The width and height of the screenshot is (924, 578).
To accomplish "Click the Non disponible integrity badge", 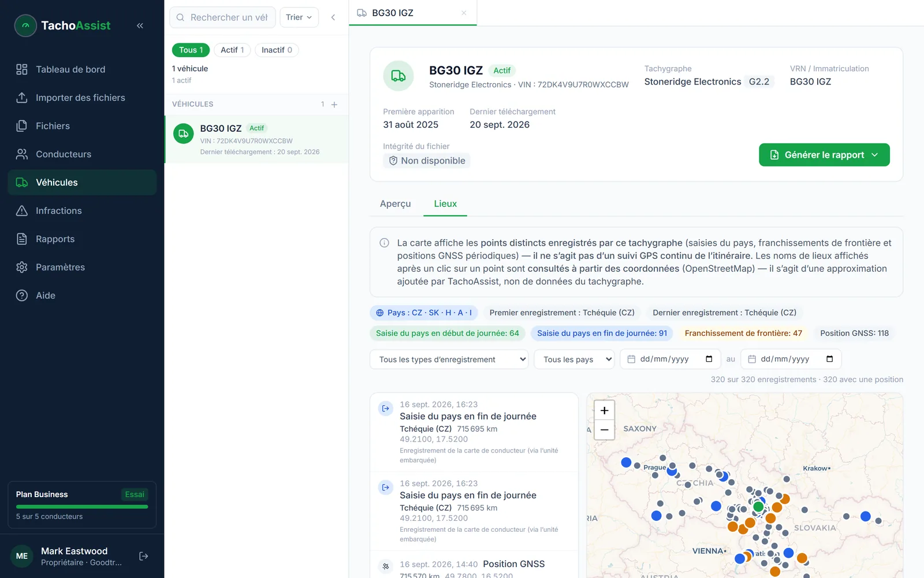I will pos(427,161).
